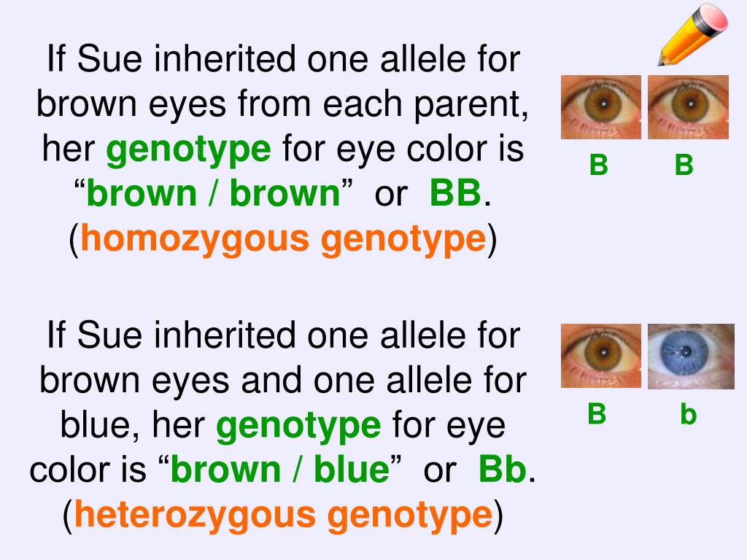The height and width of the screenshot is (560, 747).
Task: Click the green 'BB' genotype text
Action: pyautogui.click(x=455, y=193)
